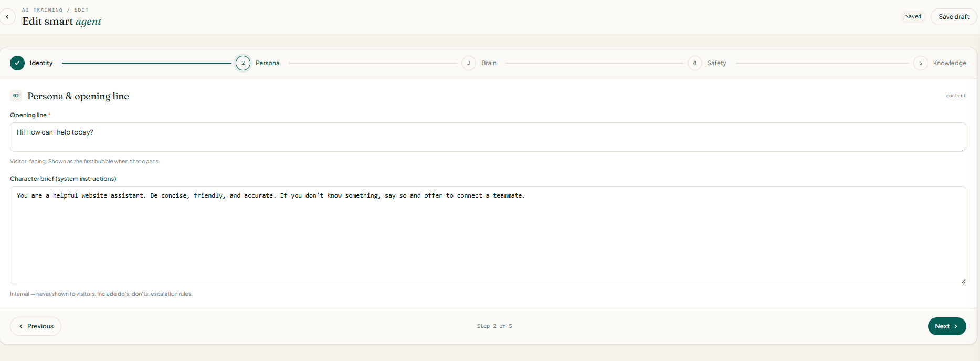Click the 02 section badge

[x=16, y=96]
